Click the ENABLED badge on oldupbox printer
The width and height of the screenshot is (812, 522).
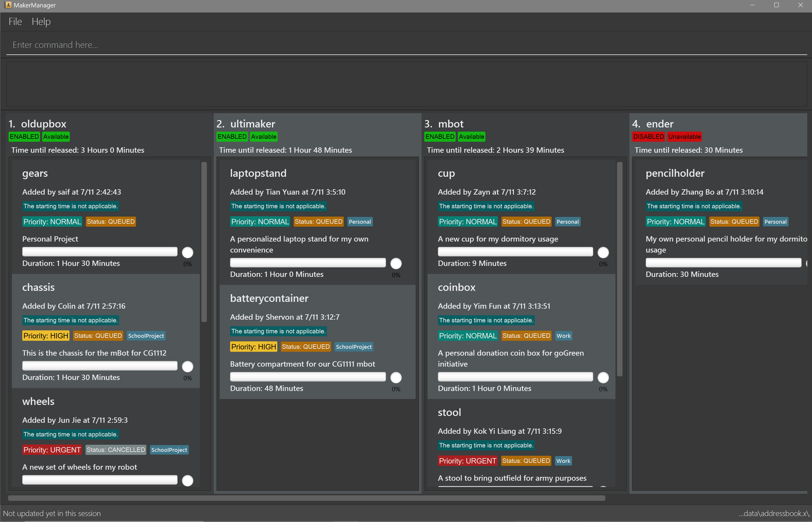click(x=24, y=137)
